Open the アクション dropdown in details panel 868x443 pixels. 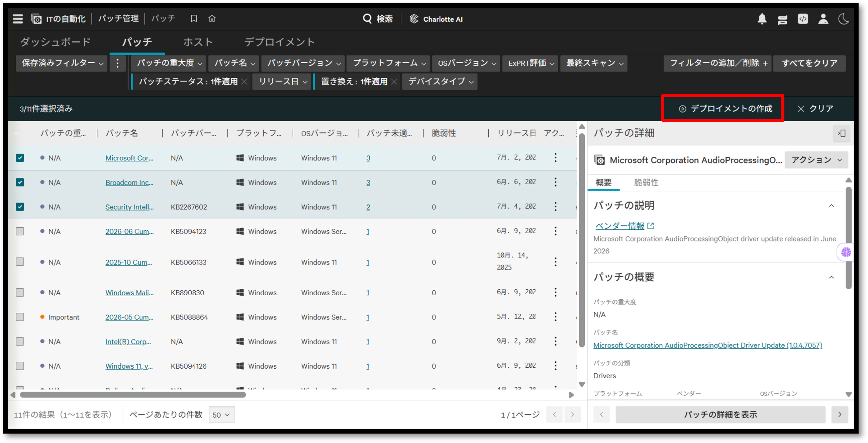pos(816,160)
